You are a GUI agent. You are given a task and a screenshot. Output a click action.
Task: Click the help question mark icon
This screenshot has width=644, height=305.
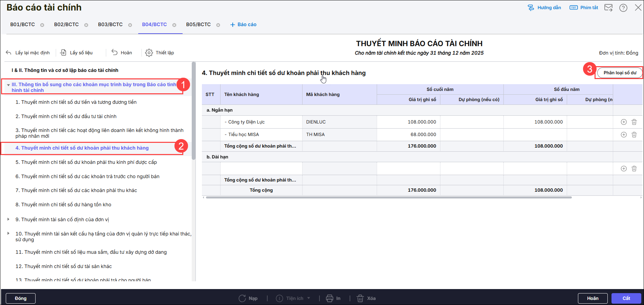[623, 8]
